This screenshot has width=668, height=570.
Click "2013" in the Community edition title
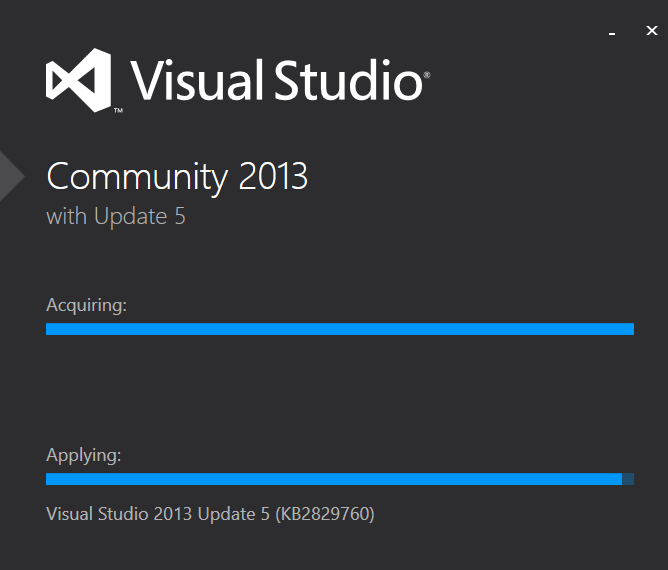(273, 176)
